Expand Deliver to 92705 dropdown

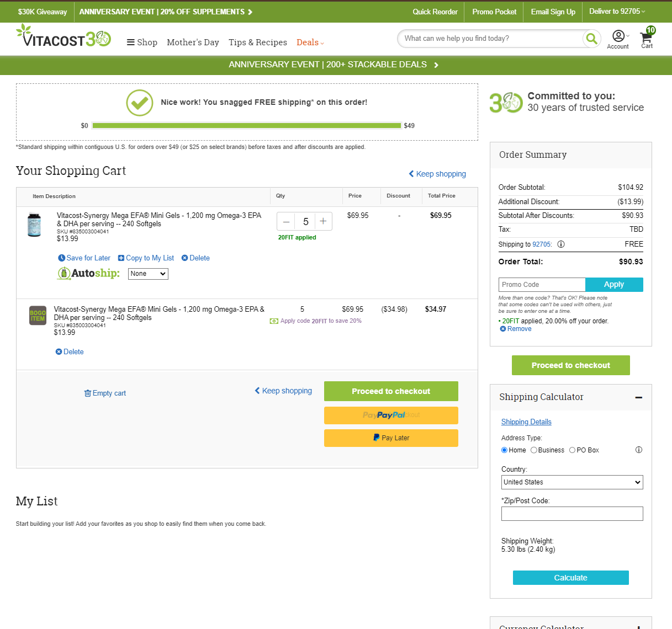(x=617, y=12)
